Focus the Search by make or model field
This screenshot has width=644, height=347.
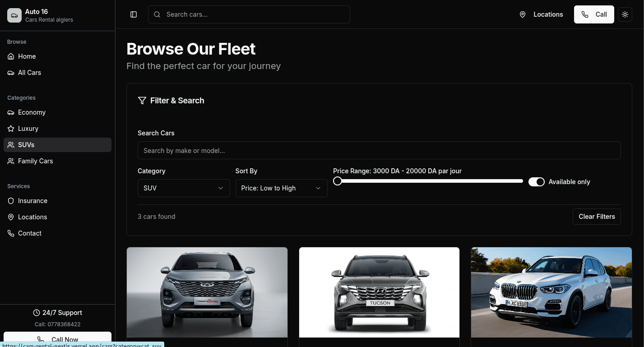(x=379, y=150)
